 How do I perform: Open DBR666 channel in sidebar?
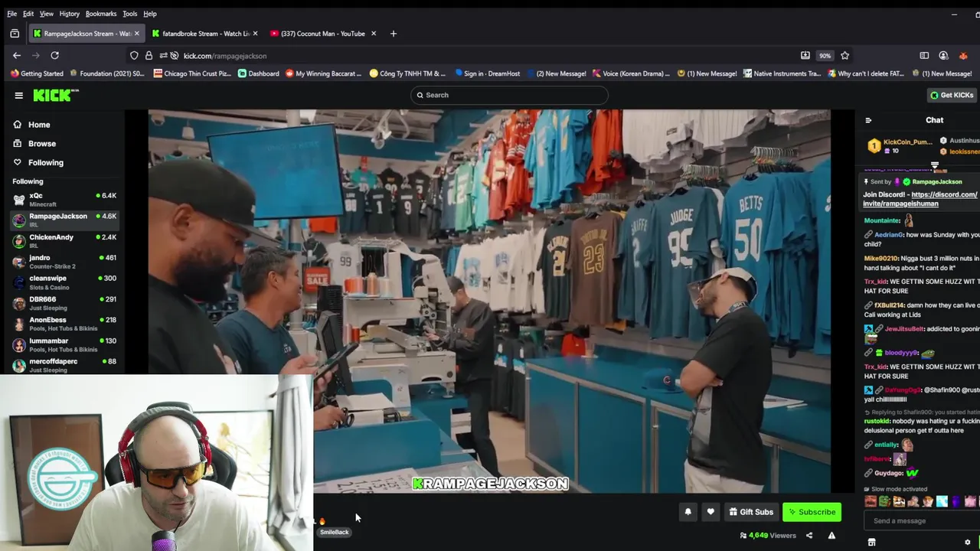(64, 303)
